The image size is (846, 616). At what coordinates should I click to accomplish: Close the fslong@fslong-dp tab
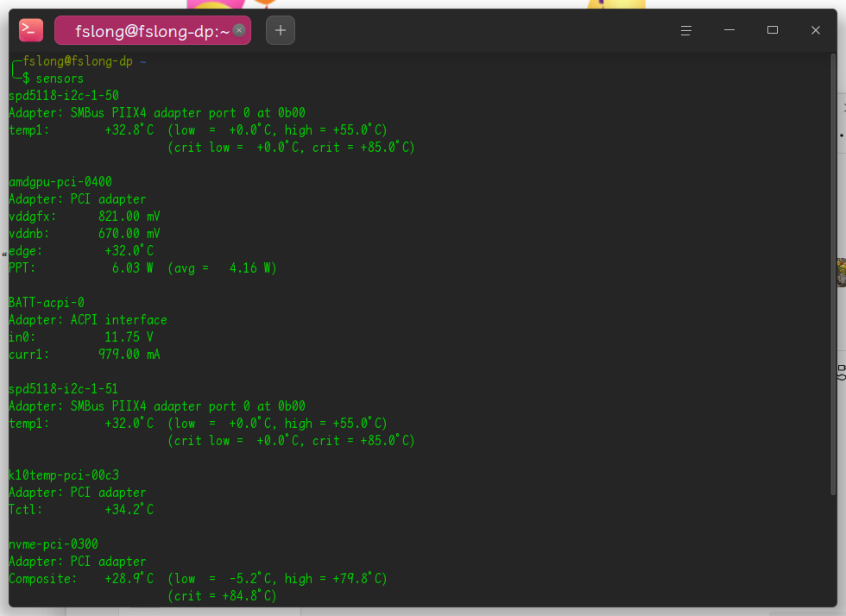(x=239, y=30)
